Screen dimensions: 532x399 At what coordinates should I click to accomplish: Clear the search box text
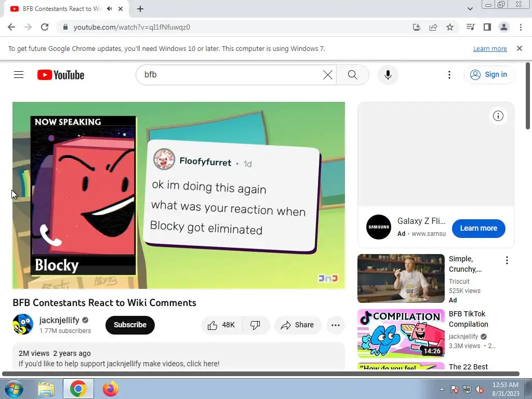click(327, 75)
